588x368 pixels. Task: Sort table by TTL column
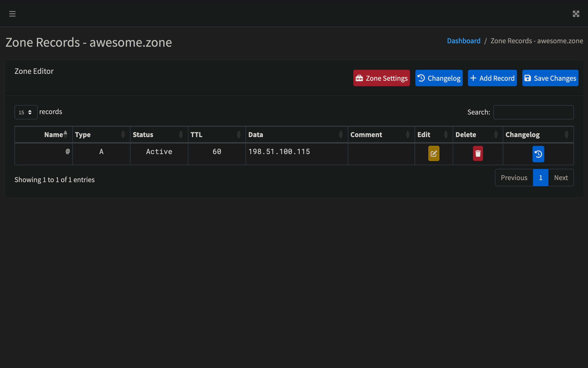coord(217,135)
